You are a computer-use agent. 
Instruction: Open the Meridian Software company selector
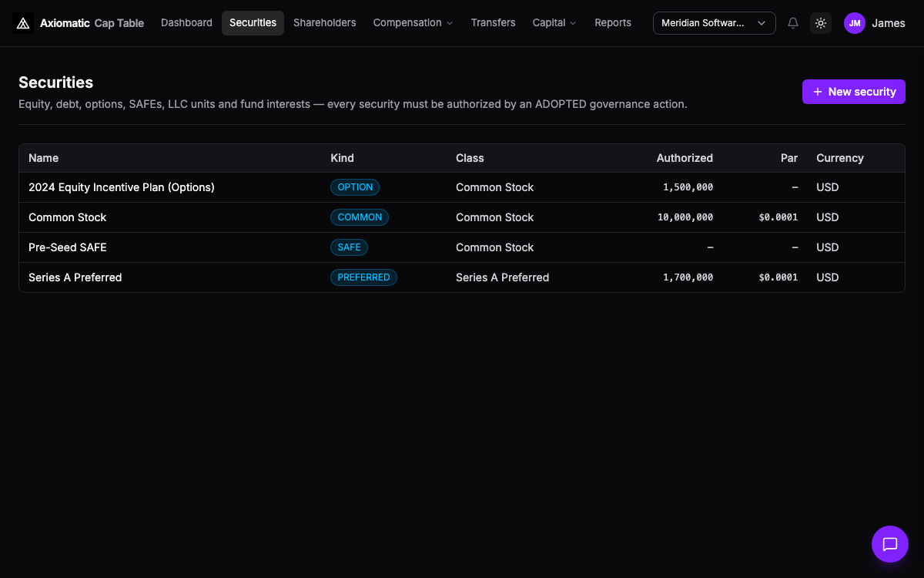click(715, 23)
